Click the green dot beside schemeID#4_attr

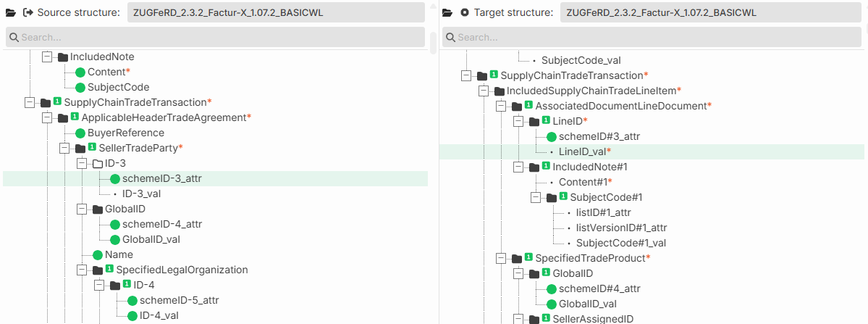(552, 288)
